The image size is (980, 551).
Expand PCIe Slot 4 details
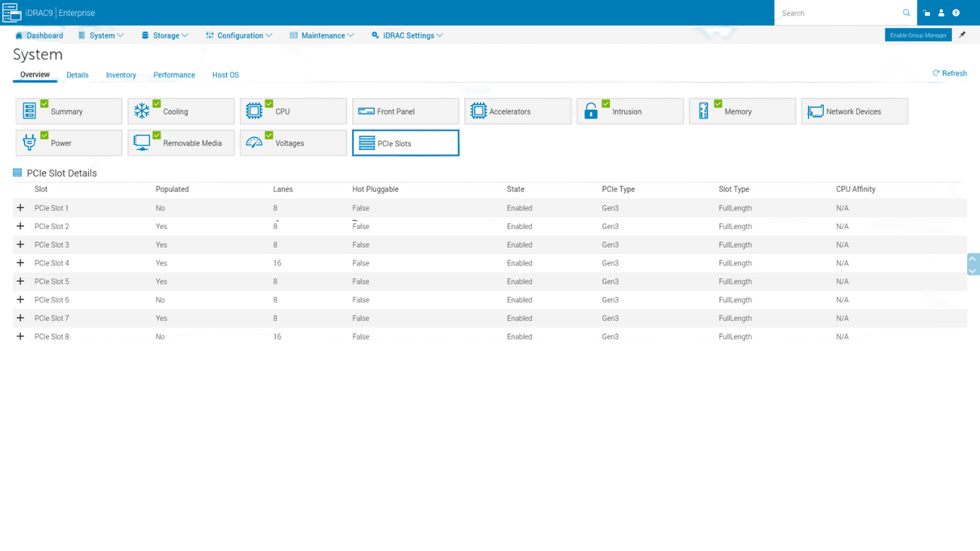[20, 263]
